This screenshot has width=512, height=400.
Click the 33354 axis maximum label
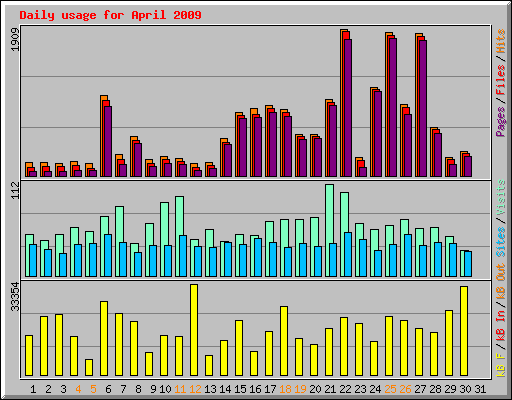point(15,296)
